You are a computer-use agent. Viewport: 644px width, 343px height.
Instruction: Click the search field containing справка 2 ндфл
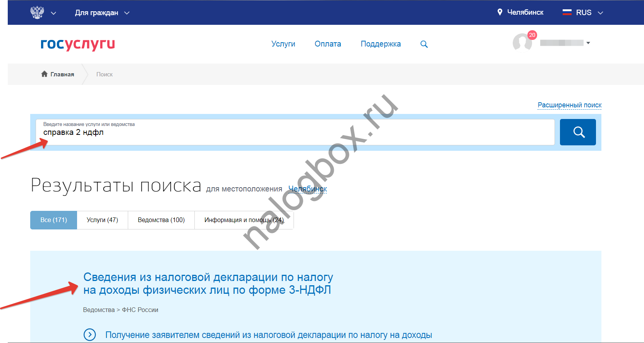pyautogui.click(x=294, y=132)
